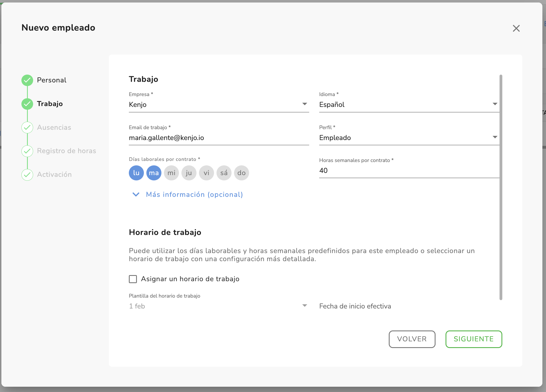
Task: Enable viernes (vi) working day
Action: 206,173
